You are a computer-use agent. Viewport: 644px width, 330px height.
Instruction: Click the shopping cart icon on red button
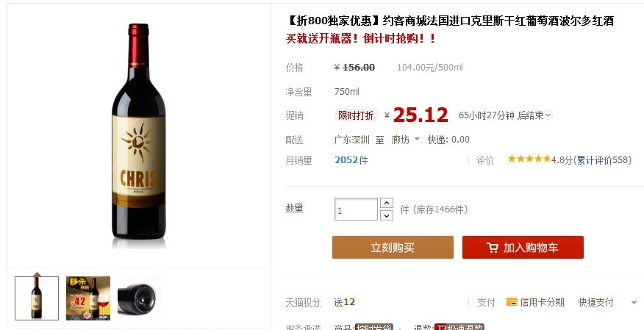click(493, 248)
